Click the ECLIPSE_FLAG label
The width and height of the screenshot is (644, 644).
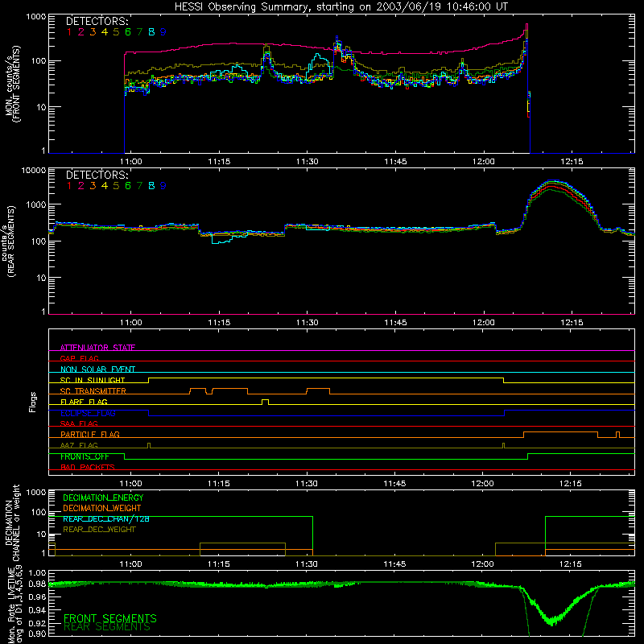point(88,413)
